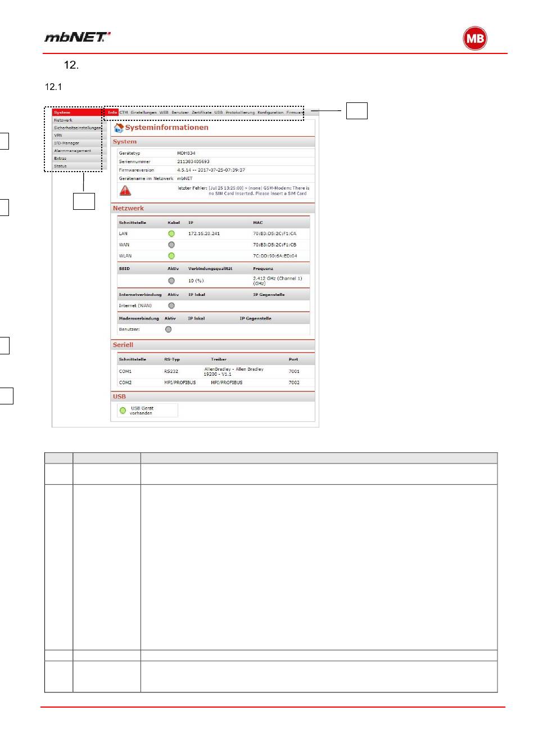Click the RS232 type for COM1
The height and width of the screenshot is (756, 534).
[171, 371]
